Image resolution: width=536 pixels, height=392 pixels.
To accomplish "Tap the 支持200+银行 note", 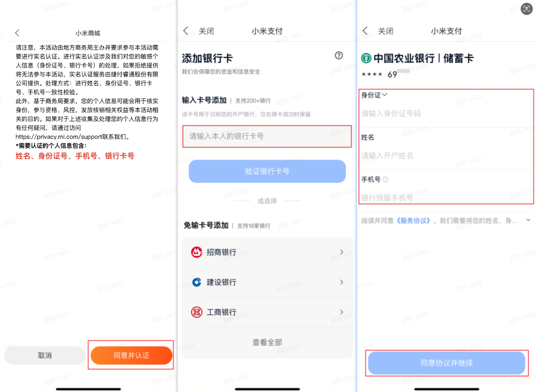I will click(253, 101).
